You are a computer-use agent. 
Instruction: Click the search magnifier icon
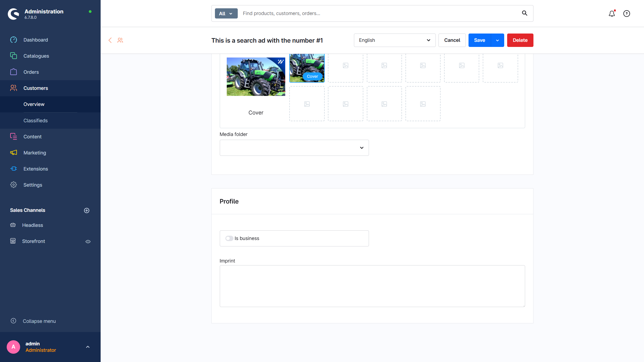pos(524,13)
